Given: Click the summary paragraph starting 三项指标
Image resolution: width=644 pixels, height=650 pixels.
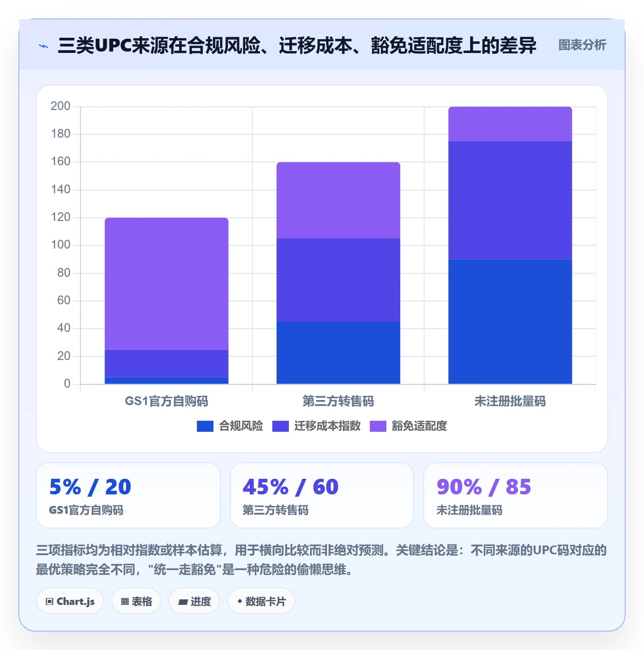Looking at the screenshot, I should (x=322, y=560).
